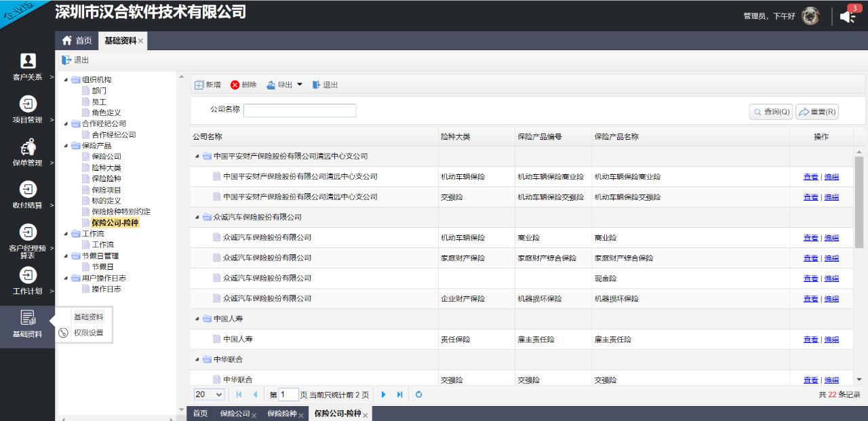Select 部门 in the tree

(x=99, y=91)
